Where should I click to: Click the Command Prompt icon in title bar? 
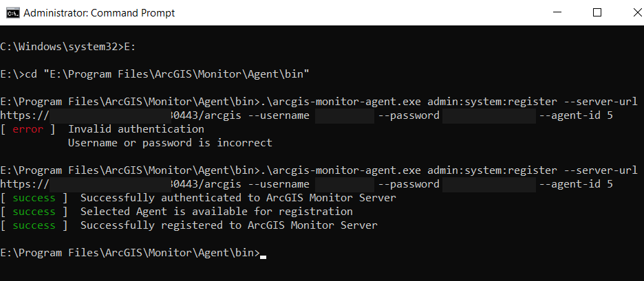tap(11, 12)
